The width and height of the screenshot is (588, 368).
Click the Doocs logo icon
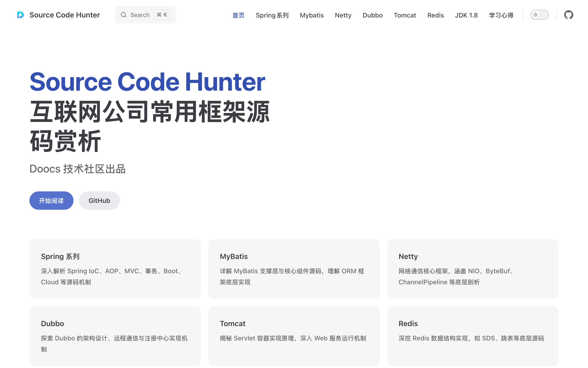click(x=20, y=15)
